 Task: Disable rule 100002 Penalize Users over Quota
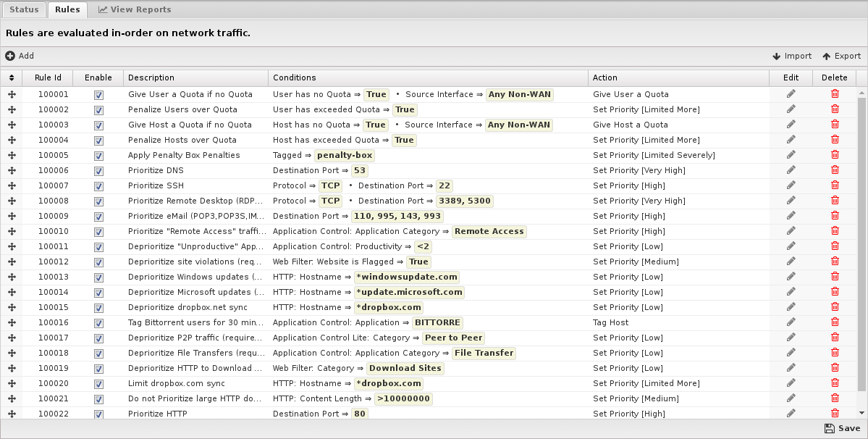click(98, 110)
